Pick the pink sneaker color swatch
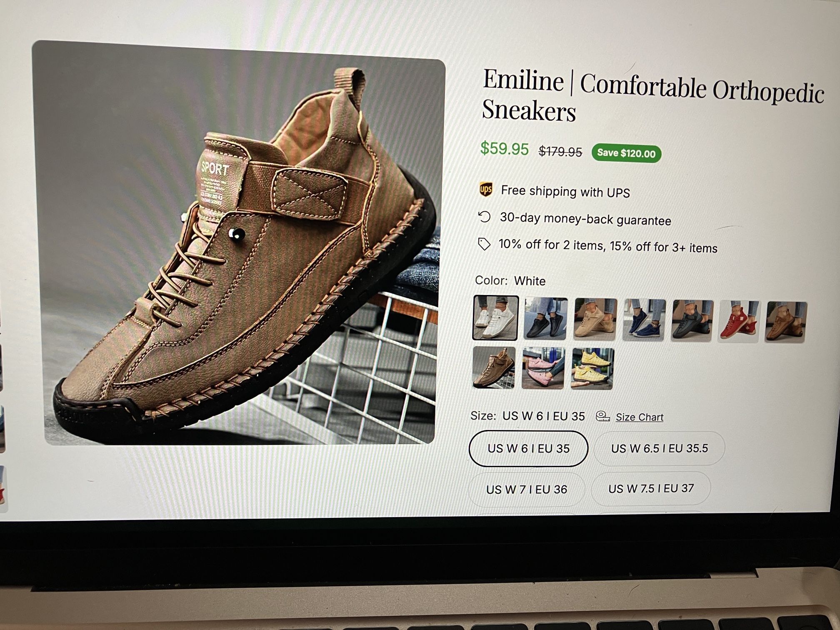 click(x=543, y=368)
